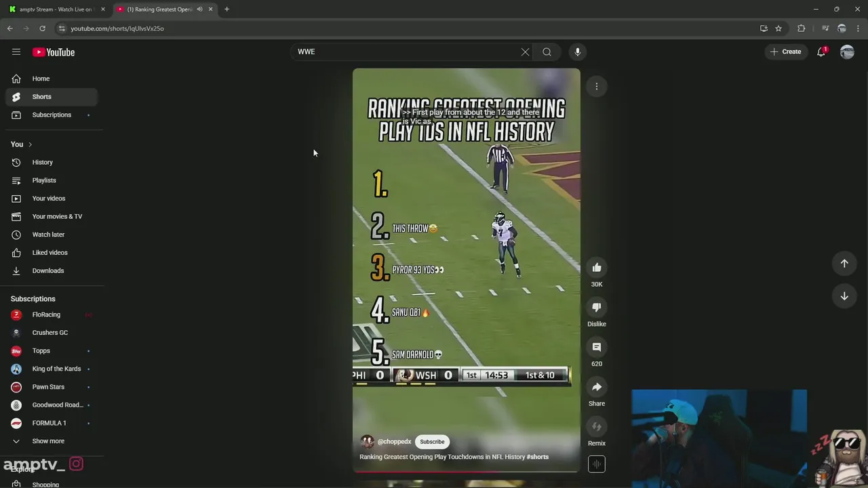Image resolution: width=868 pixels, height=488 pixels.
Task: Like this Short
Action: [x=597, y=268]
